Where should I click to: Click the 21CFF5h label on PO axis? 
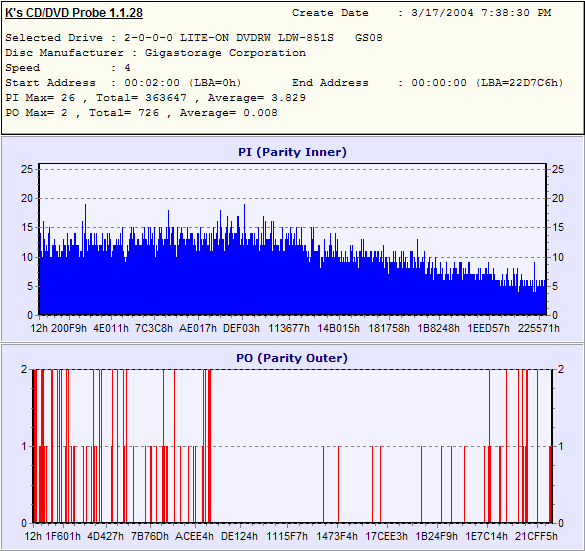(x=536, y=536)
